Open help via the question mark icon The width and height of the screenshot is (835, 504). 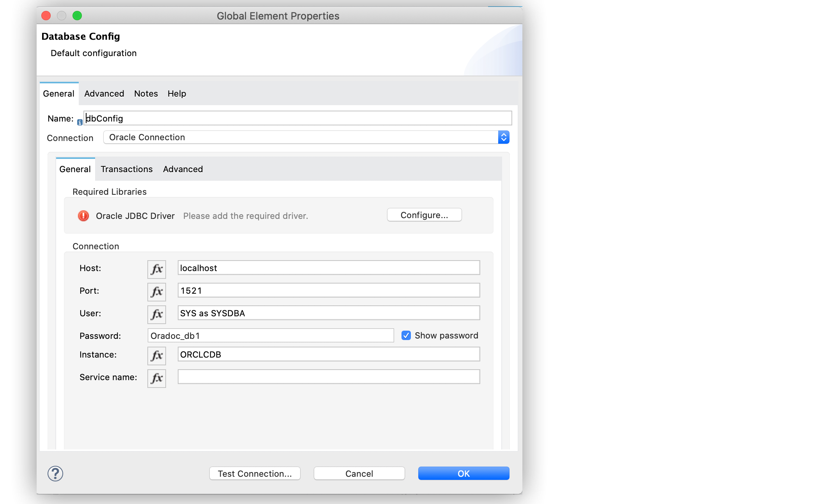[x=55, y=474]
